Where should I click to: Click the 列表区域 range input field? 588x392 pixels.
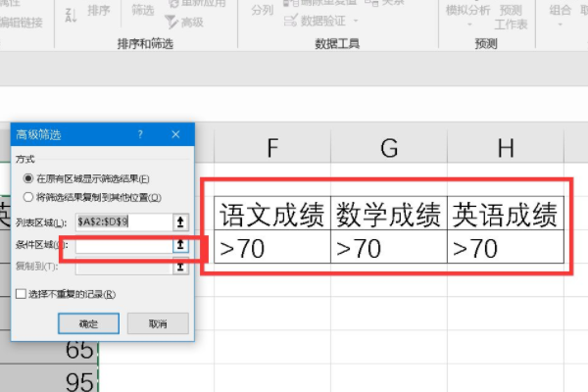coord(124,222)
